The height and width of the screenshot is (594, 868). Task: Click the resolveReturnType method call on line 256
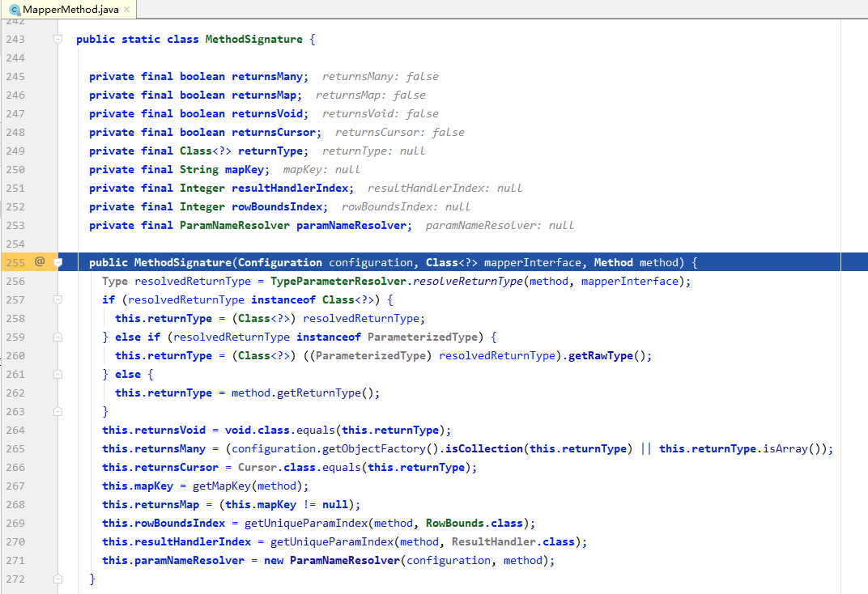467,281
